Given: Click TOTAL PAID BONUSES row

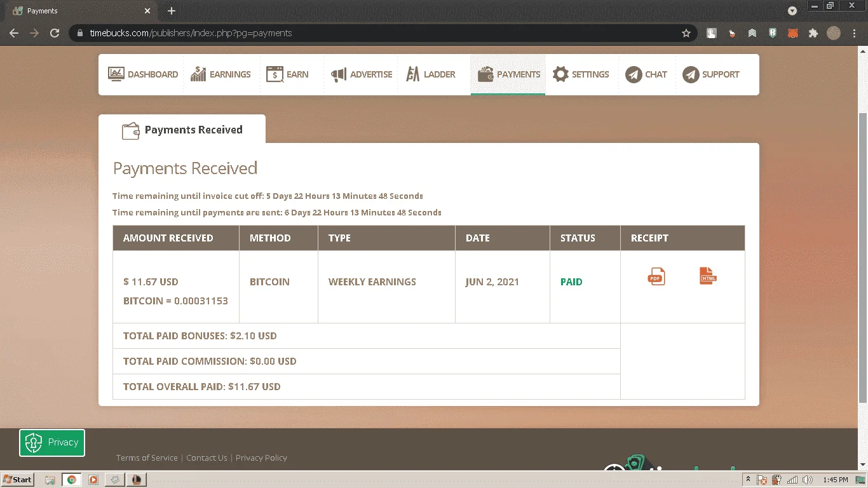Looking at the screenshot, I should click(x=367, y=335).
